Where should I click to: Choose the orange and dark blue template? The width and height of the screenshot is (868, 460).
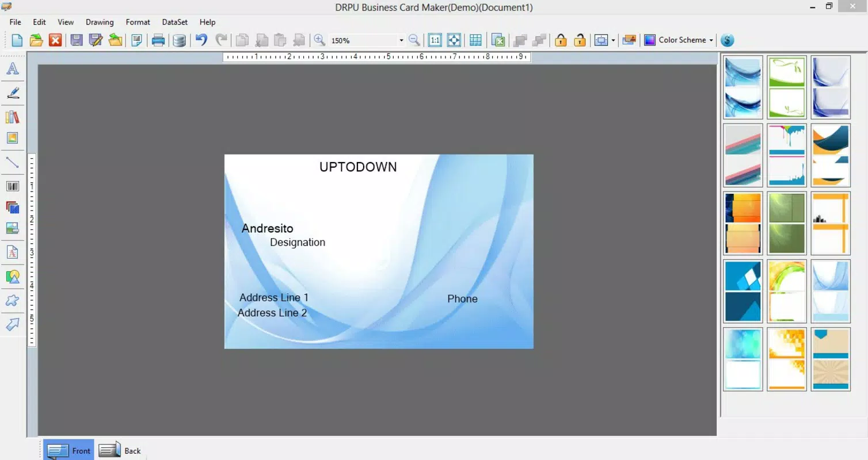coord(743,223)
